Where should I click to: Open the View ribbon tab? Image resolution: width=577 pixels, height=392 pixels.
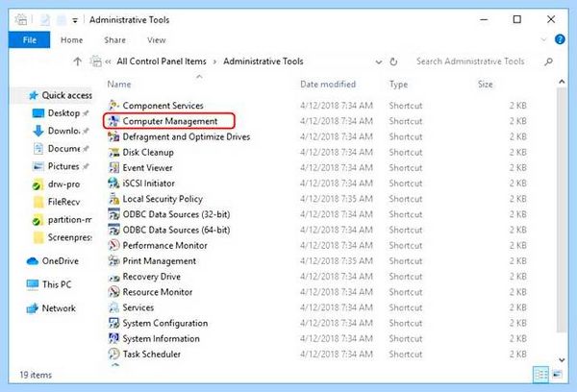(157, 40)
